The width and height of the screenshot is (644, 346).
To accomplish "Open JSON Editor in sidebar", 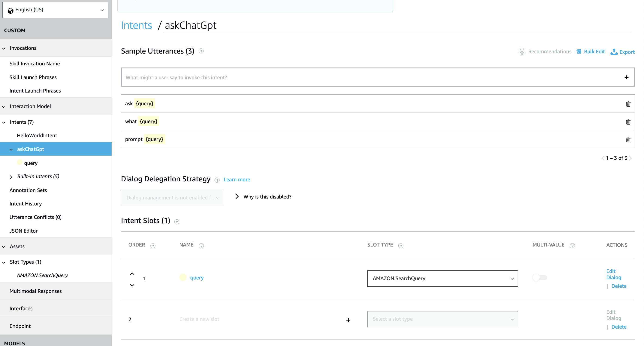I will coord(24,231).
